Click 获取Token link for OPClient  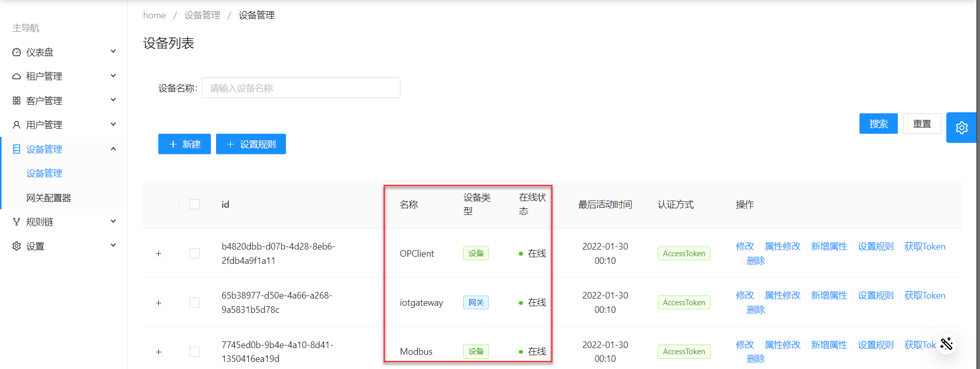[924, 247]
